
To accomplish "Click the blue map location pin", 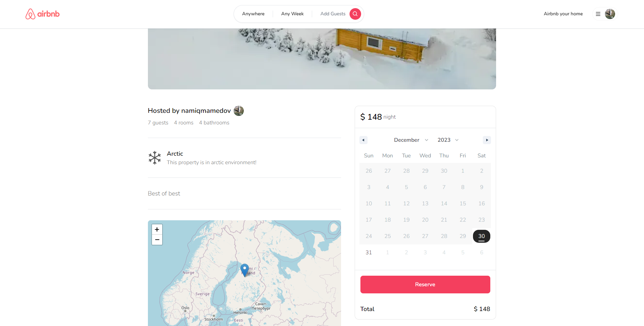I will coord(244,270).
